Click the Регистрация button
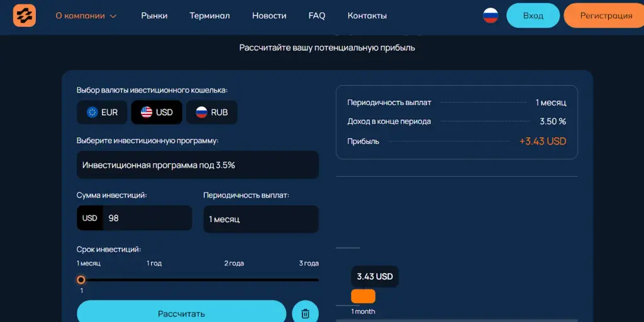Image resolution: width=644 pixels, height=322 pixels. coord(604,16)
